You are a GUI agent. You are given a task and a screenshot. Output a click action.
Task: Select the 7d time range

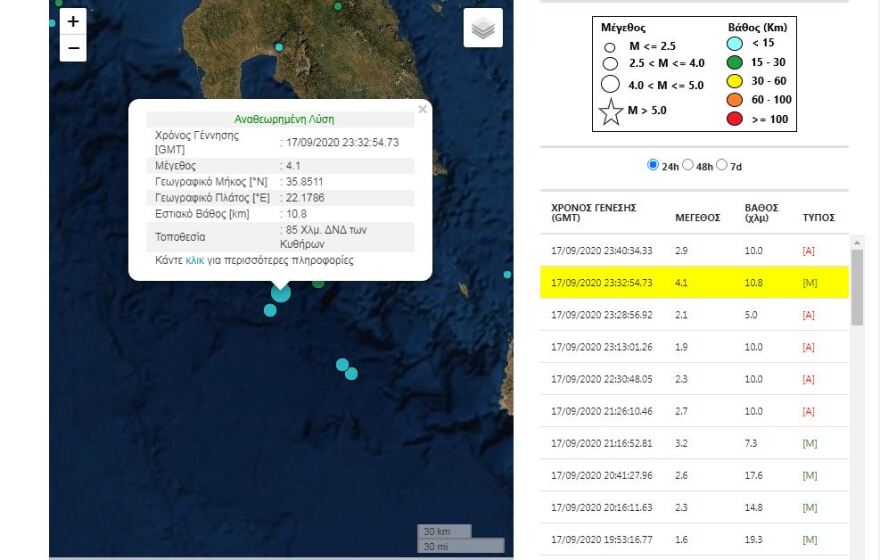(x=722, y=165)
